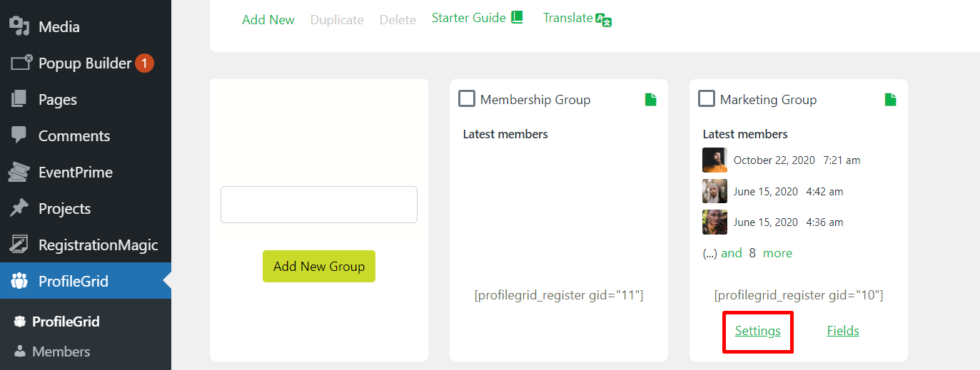Click the new group name input field
The height and width of the screenshot is (370, 980).
click(x=319, y=205)
